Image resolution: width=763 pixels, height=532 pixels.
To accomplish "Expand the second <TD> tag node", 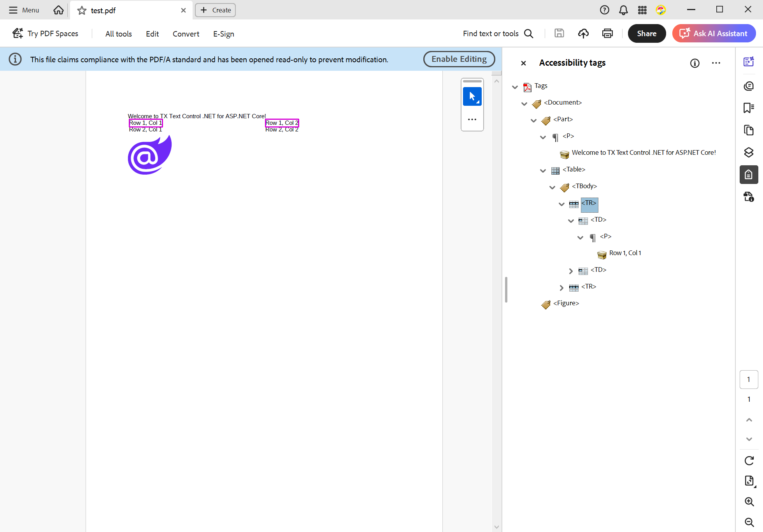I will (571, 271).
